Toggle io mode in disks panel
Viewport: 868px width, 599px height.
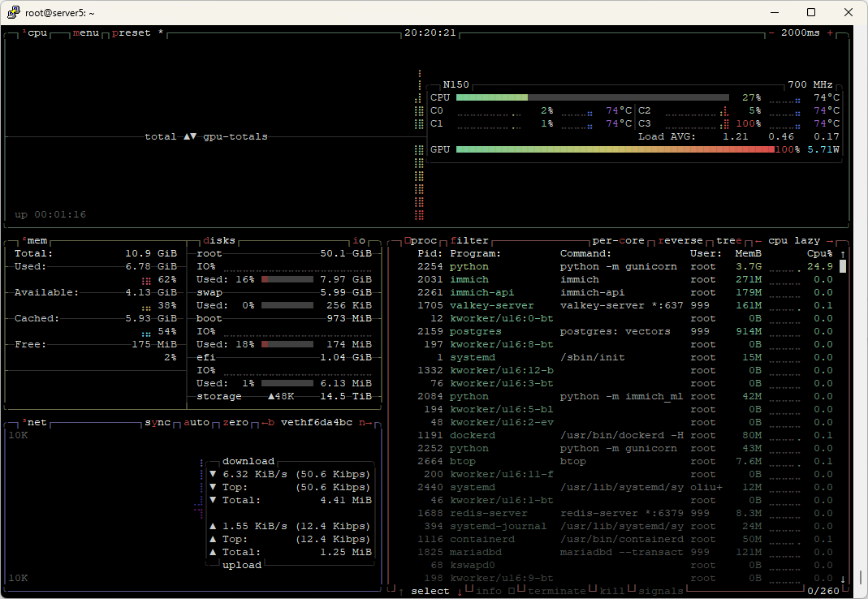(358, 241)
